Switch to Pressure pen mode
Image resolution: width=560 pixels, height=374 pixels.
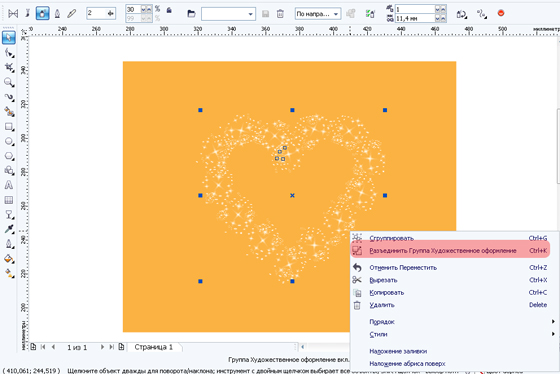(72, 14)
